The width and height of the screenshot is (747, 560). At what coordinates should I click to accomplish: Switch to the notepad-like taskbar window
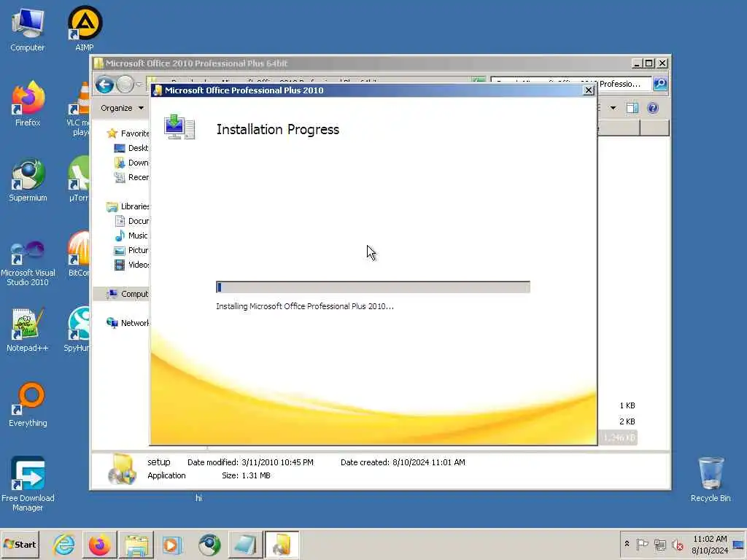click(x=245, y=545)
